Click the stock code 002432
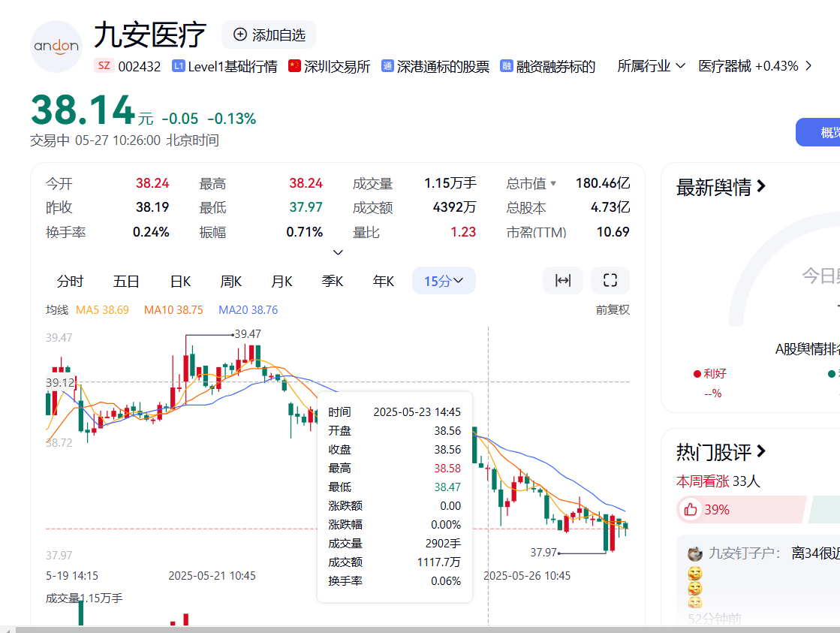The width and height of the screenshot is (840, 633). 140,67
